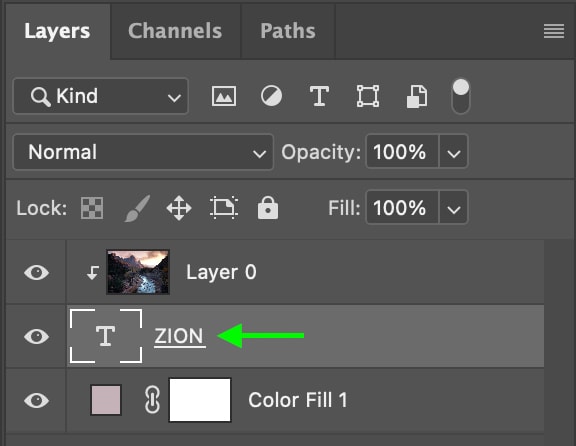Prevent artboard auto-nesting lock icon
Screen dimensions: 576x446
coord(224,208)
